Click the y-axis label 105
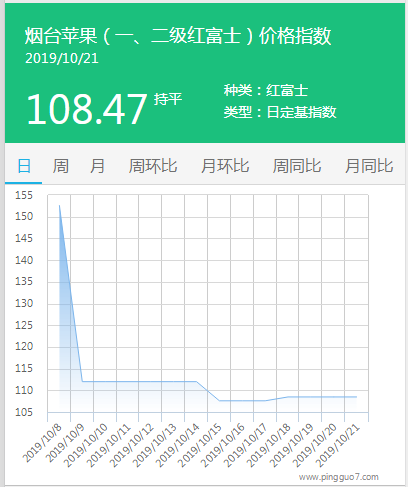Viewport: 408px width, 487px height. [24, 412]
